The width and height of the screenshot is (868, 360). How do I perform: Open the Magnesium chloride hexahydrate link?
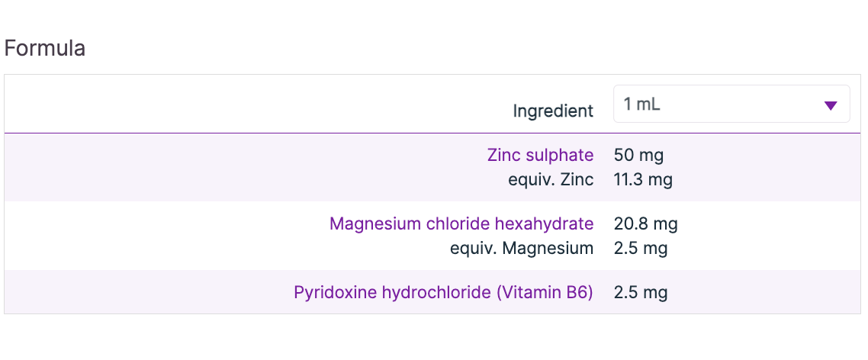[x=461, y=224]
